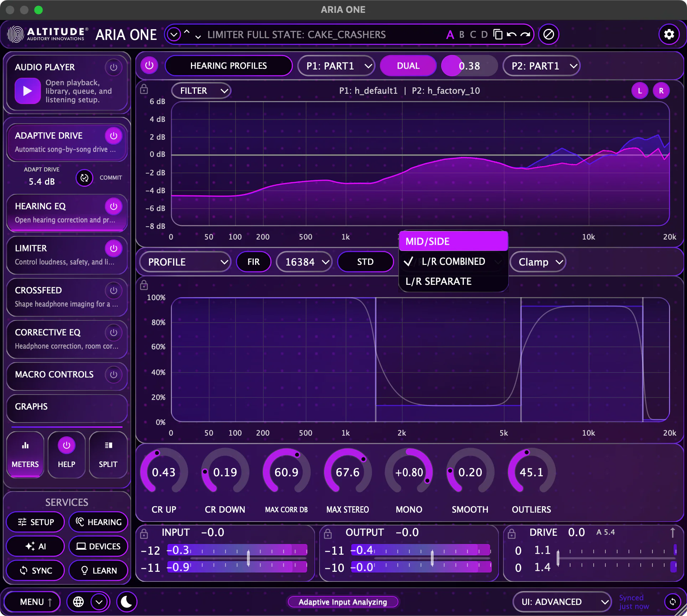Open preset list circle dropdown

click(174, 35)
